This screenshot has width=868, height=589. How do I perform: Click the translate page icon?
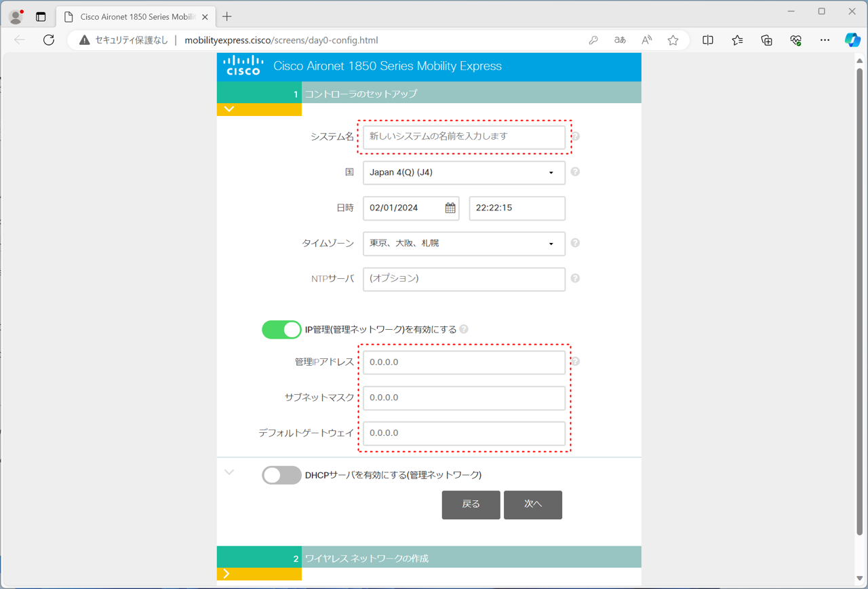pyautogui.click(x=620, y=40)
